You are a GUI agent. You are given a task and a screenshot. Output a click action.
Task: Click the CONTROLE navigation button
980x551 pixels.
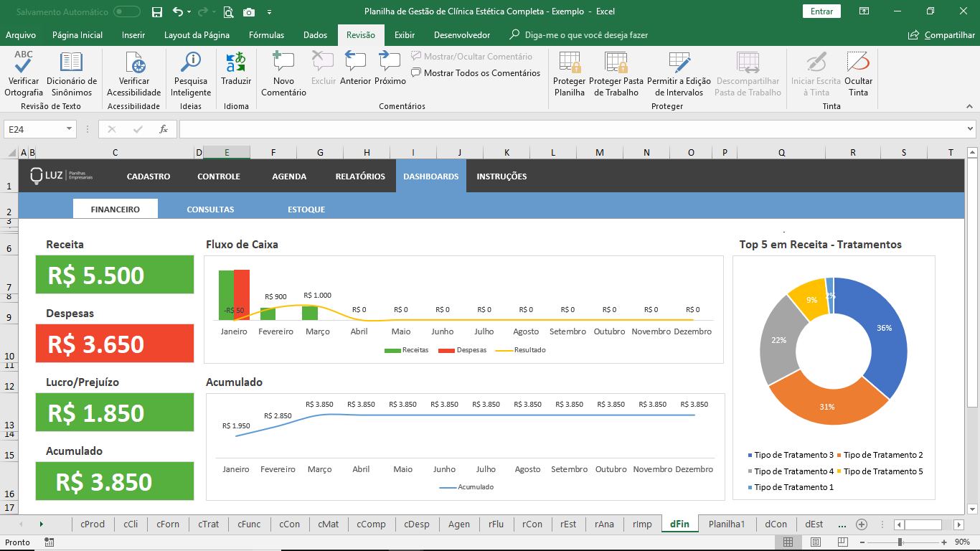[x=219, y=176]
